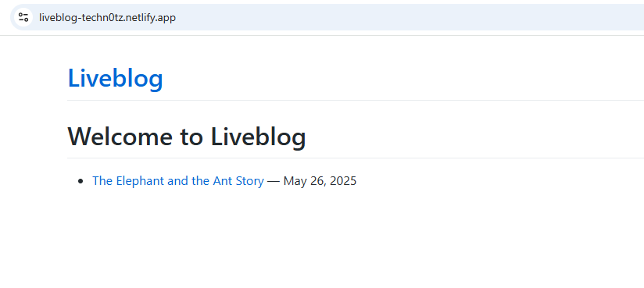Screen dimensions: 644x288
Task: Click the word "Elephant" in the post link
Action: 140,181
